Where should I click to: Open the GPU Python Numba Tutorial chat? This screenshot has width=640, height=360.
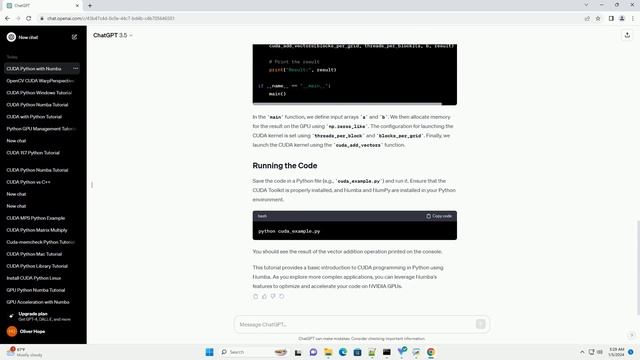[x=36, y=290]
